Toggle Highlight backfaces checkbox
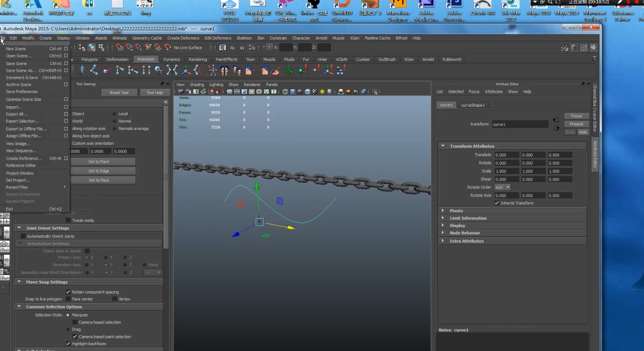The width and height of the screenshot is (644, 351). pos(68,344)
